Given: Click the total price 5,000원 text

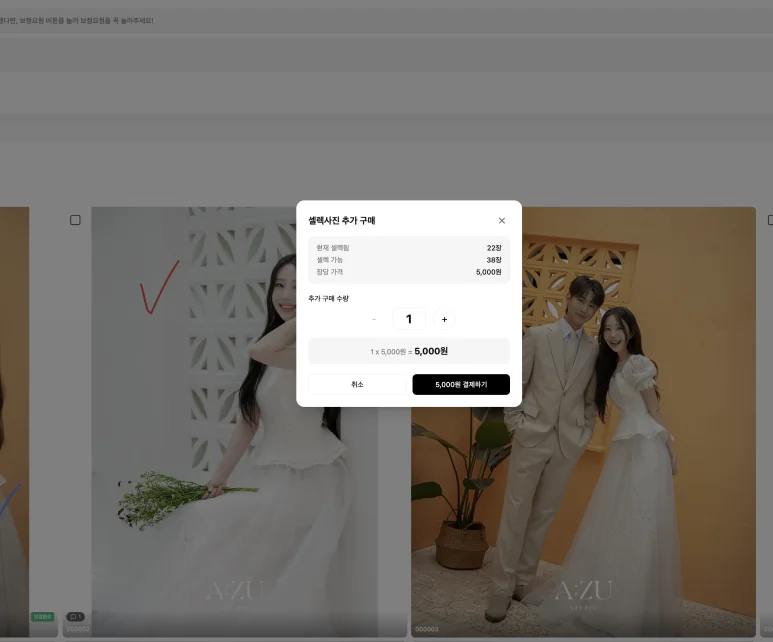Looking at the screenshot, I should 431,351.
